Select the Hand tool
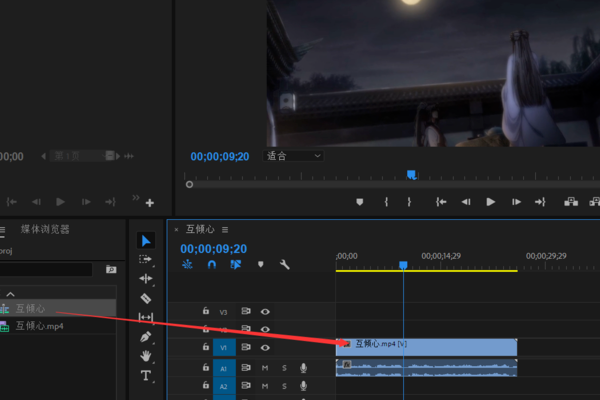Screen dimensions: 600x400 point(146,356)
